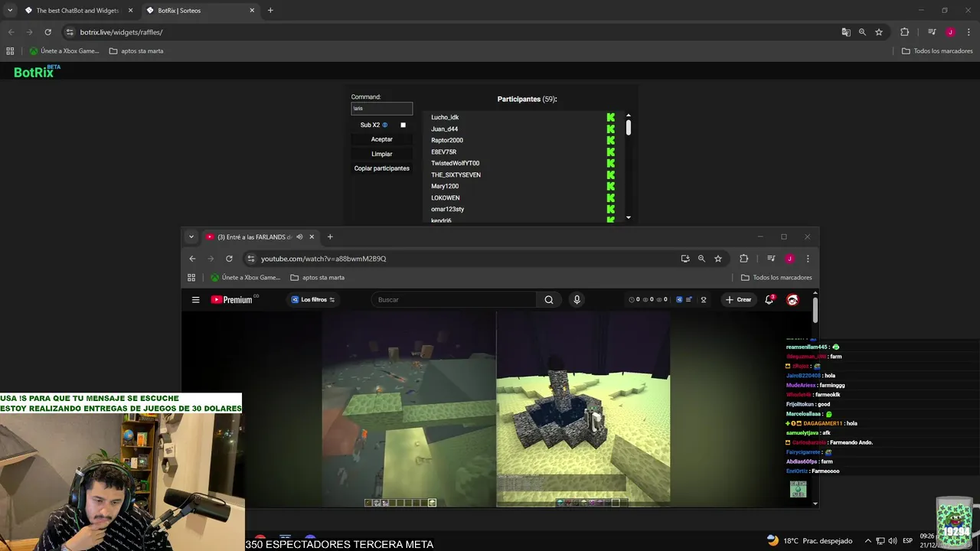
Task: Click the translate page icon in BotRix address bar
Action: [846, 32]
